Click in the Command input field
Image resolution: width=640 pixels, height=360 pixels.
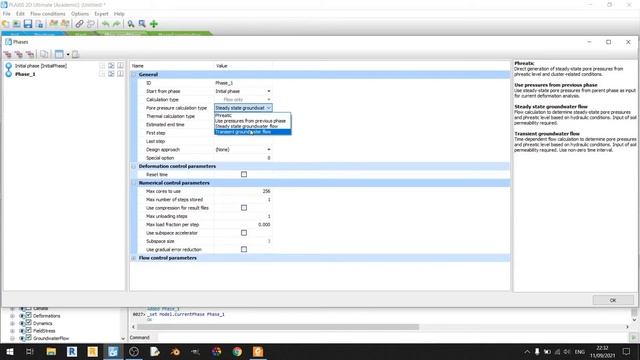(392, 338)
